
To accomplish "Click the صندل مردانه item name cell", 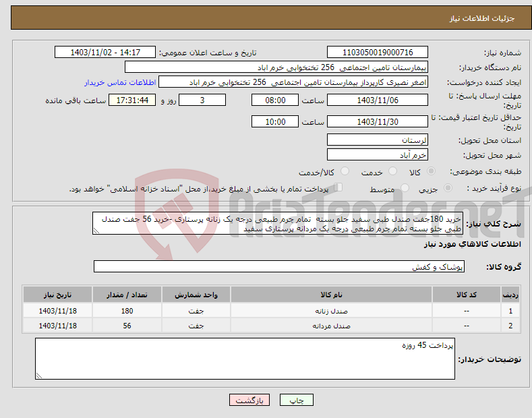I will (331, 326).
